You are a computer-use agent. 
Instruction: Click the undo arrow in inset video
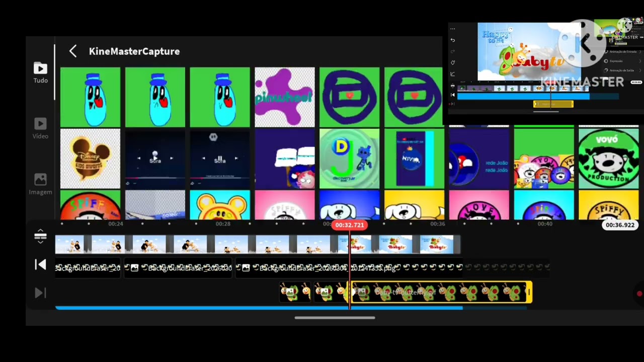tap(452, 40)
